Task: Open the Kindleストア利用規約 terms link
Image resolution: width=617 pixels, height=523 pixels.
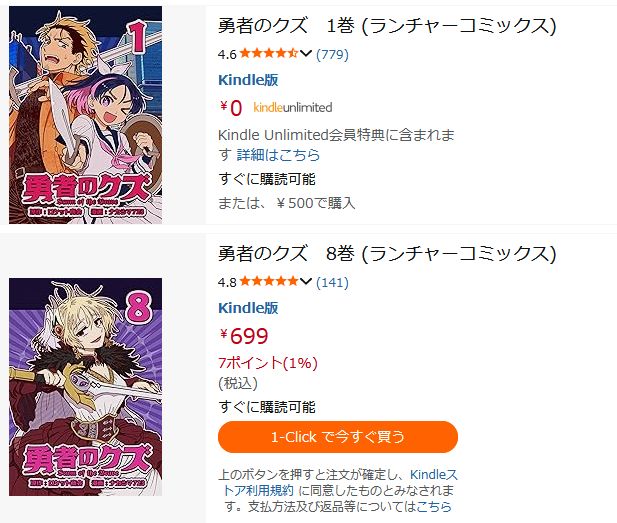Action: [x=340, y=482]
